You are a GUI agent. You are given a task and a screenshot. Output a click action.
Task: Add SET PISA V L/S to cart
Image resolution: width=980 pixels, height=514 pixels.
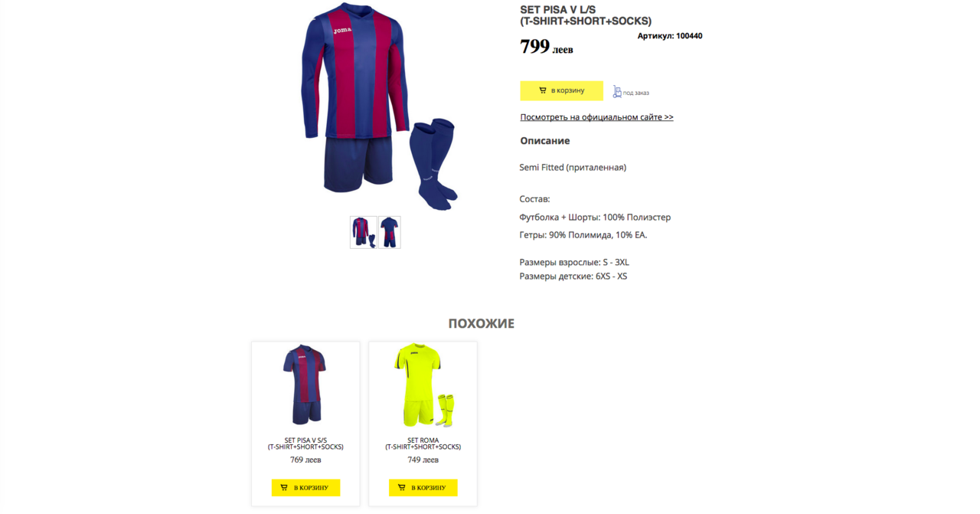[x=561, y=90]
